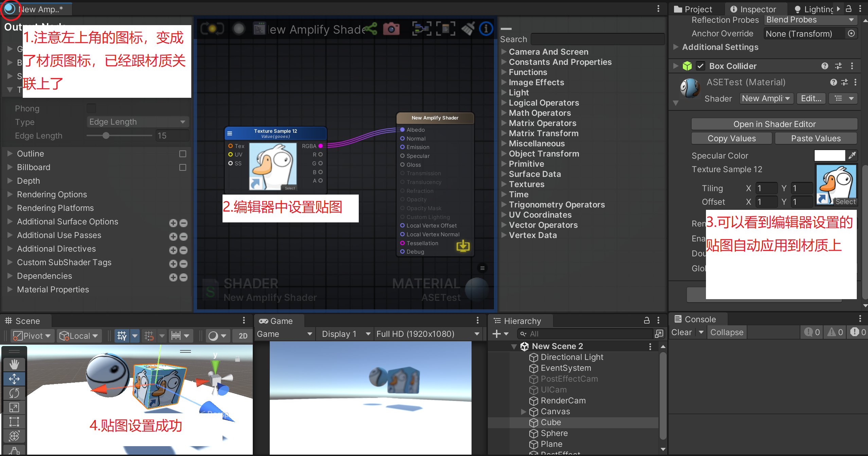Open the Edge Length type dropdown

pyautogui.click(x=138, y=122)
